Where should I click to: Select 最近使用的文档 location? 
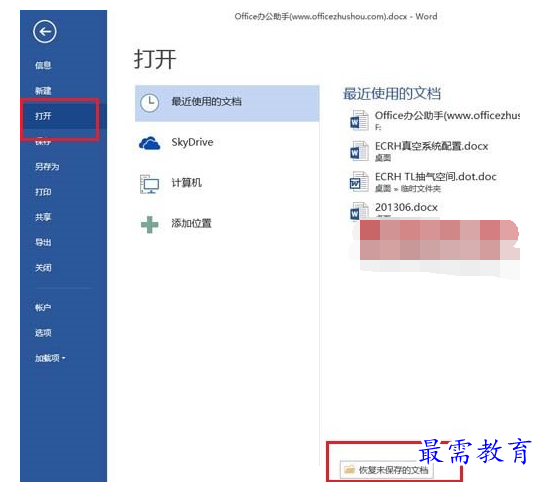tap(227, 103)
